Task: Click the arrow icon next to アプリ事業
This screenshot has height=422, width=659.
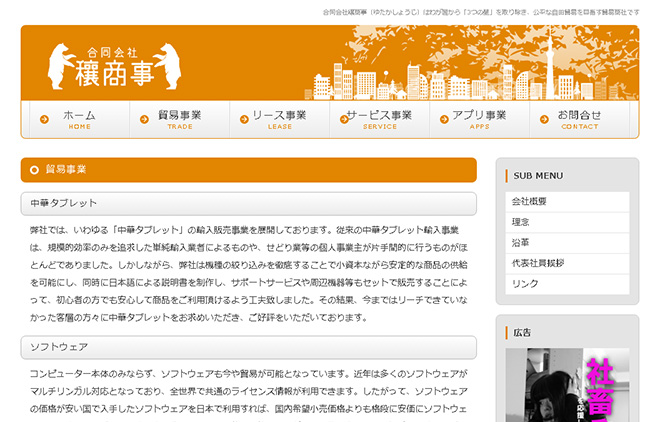Action: pyautogui.click(x=440, y=120)
